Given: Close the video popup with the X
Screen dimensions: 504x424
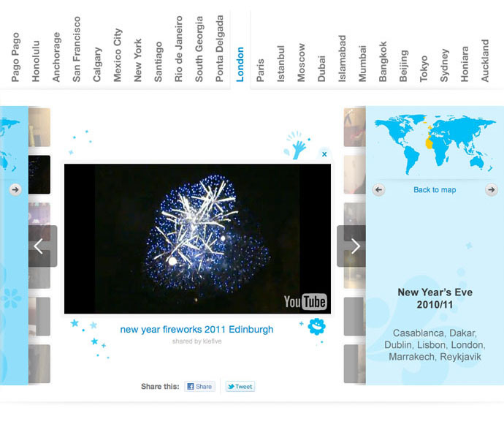Looking at the screenshot, I should click(x=324, y=154).
